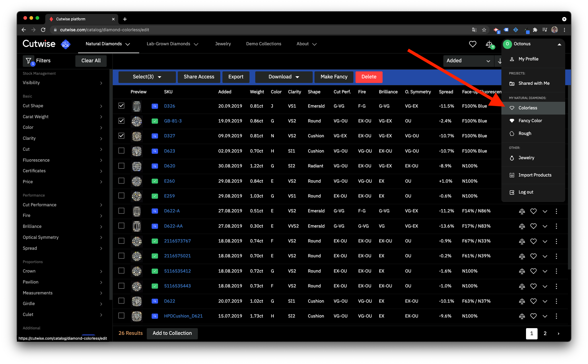The image size is (588, 364).
Task: Open Import Products in user menu
Action: click(x=533, y=175)
